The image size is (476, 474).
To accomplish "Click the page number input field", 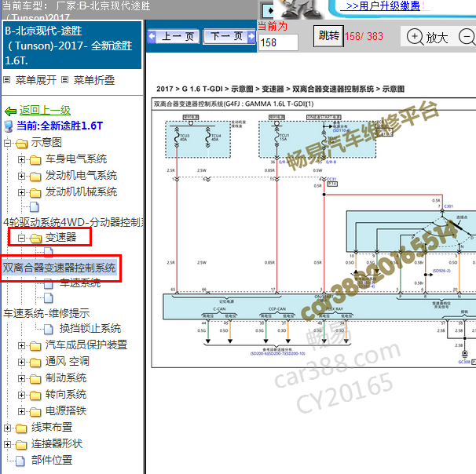I will [x=278, y=42].
